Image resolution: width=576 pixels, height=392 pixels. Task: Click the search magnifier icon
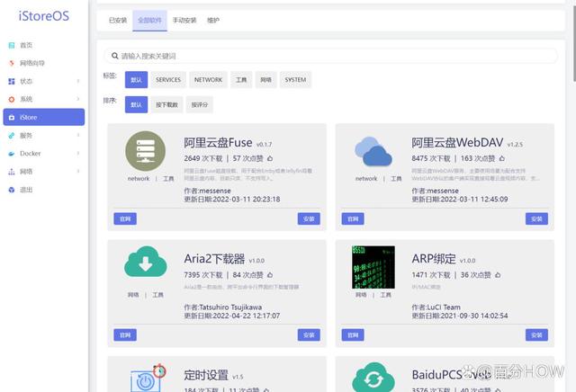114,56
